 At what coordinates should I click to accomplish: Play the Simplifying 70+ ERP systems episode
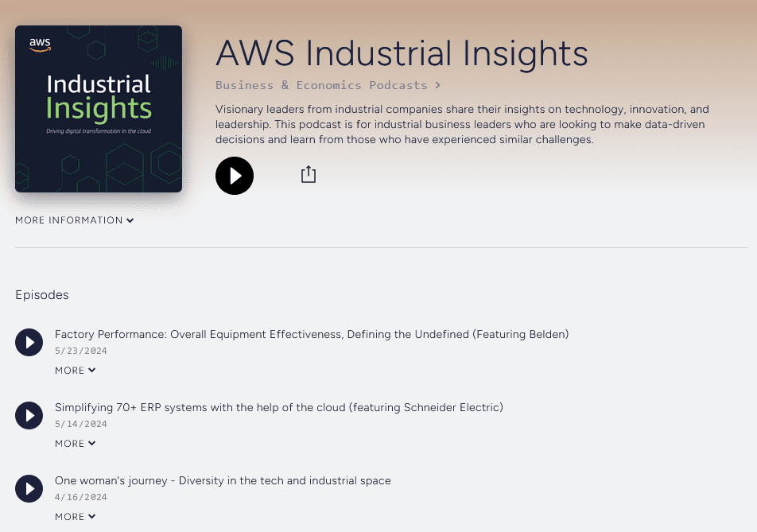[x=29, y=416]
